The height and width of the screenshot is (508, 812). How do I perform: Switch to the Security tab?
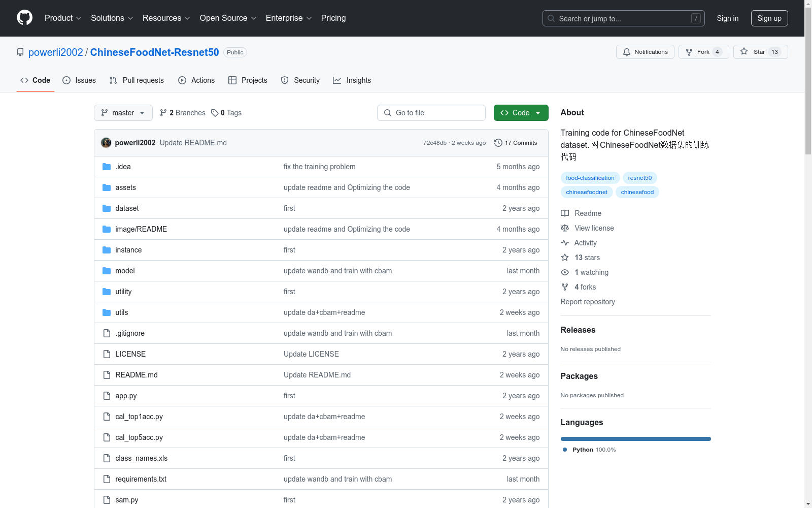click(x=300, y=80)
